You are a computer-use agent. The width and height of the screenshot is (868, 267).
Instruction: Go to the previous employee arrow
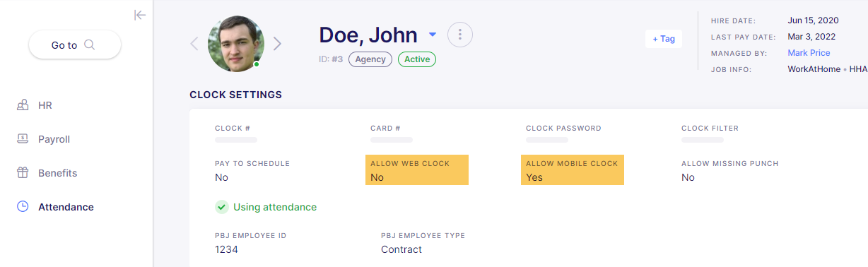(194, 44)
